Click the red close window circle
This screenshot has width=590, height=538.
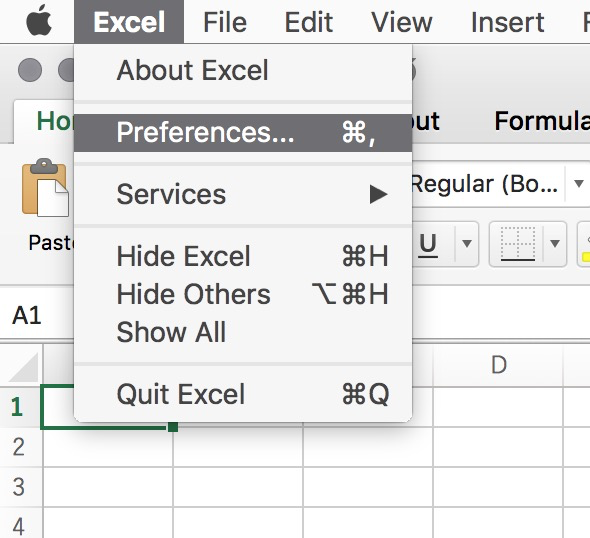pos(30,70)
